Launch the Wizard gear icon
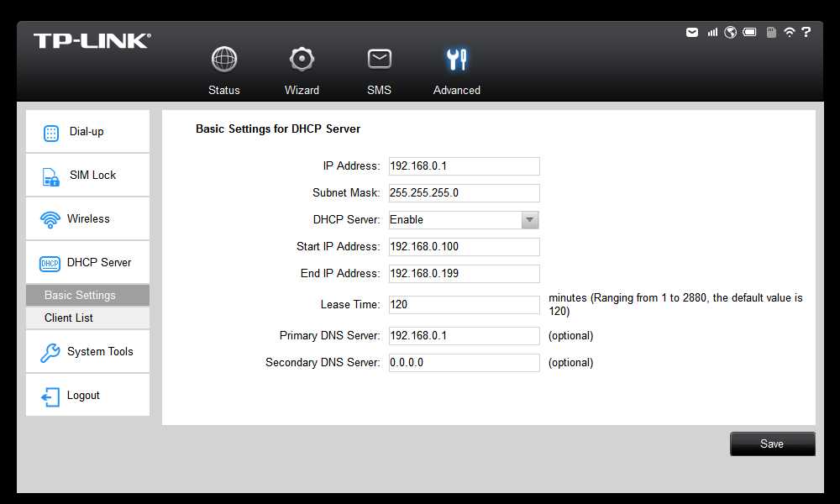840x504 pixels. click(302, 59)
